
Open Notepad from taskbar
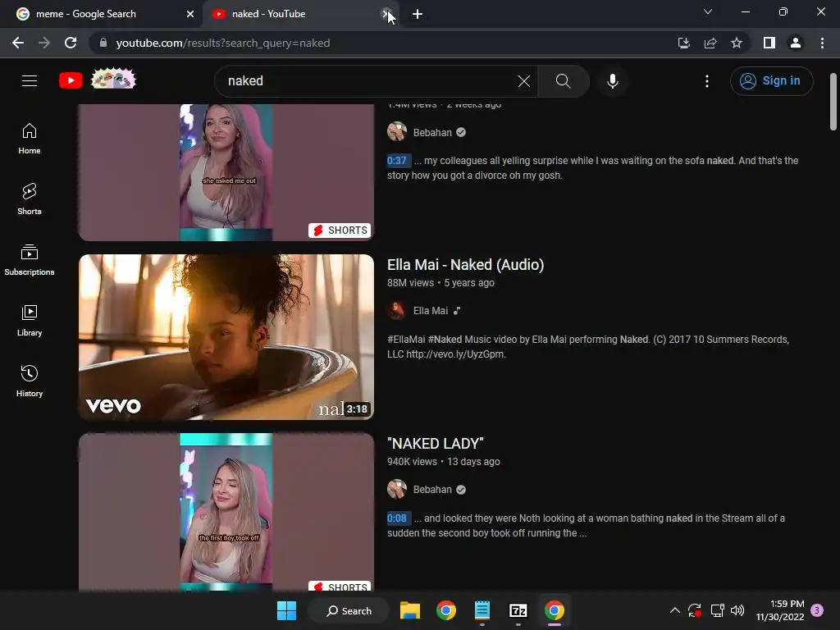point(482,610)
